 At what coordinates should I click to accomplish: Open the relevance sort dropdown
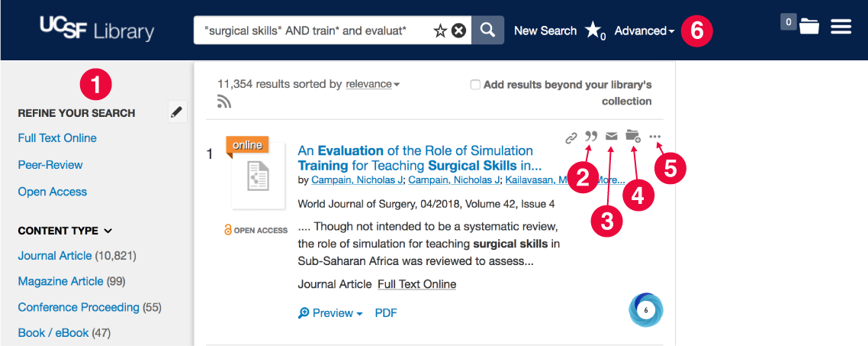[x=372, y=84]
